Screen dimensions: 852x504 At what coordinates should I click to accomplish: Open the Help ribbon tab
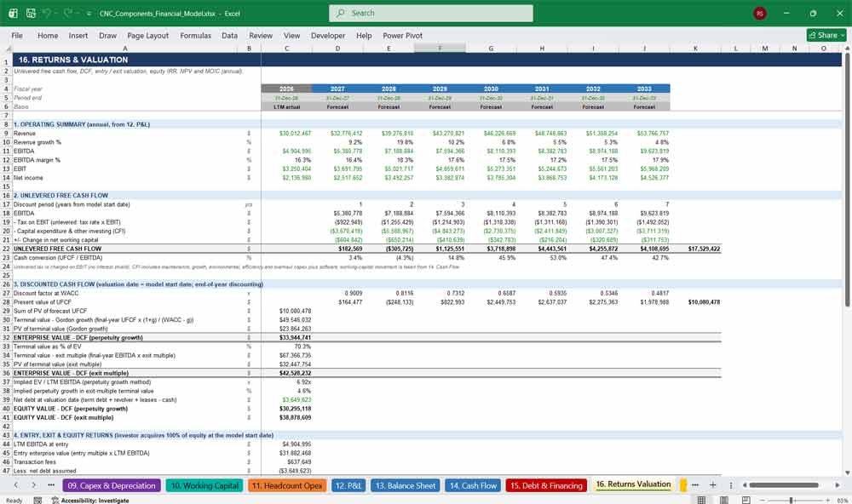coord(364,35)
